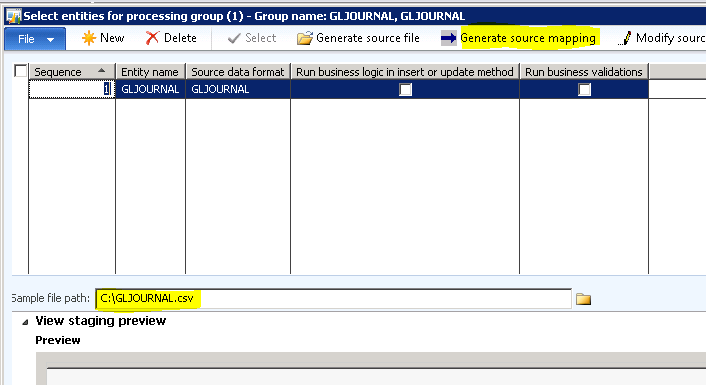The width and height of the screenshot is (706, 385).
Task: Browse for sample file using folder icon
Action: coord(584,299)
